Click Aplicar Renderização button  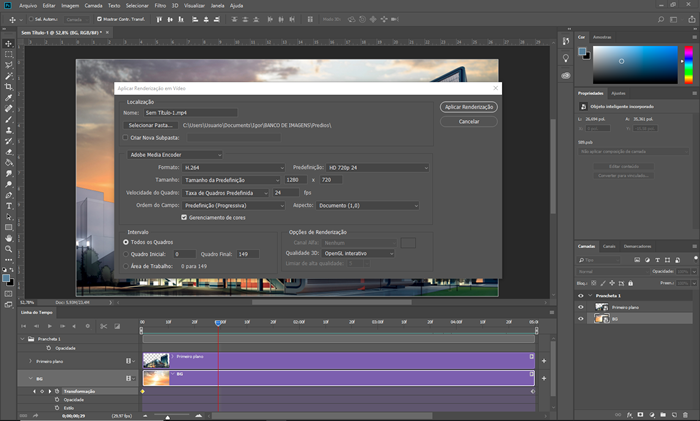(x=469, y=107)
